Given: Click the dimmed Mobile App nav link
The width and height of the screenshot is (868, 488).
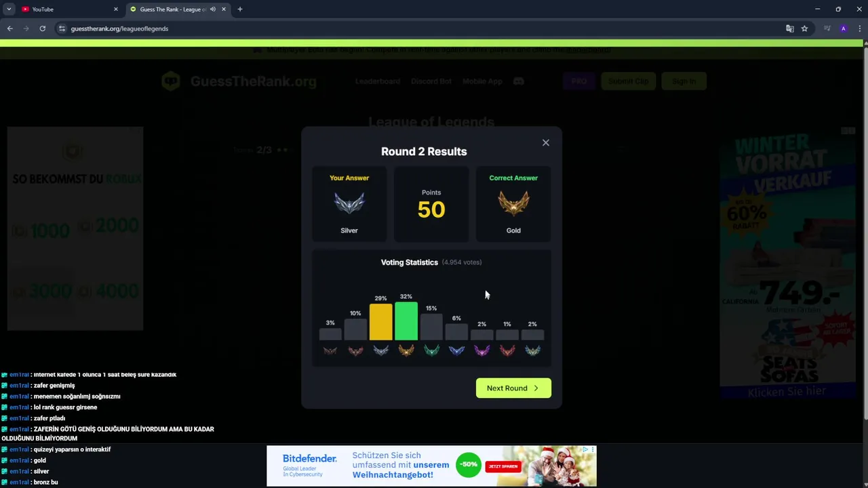Looking at the screenshot, I should coord(482,81).
